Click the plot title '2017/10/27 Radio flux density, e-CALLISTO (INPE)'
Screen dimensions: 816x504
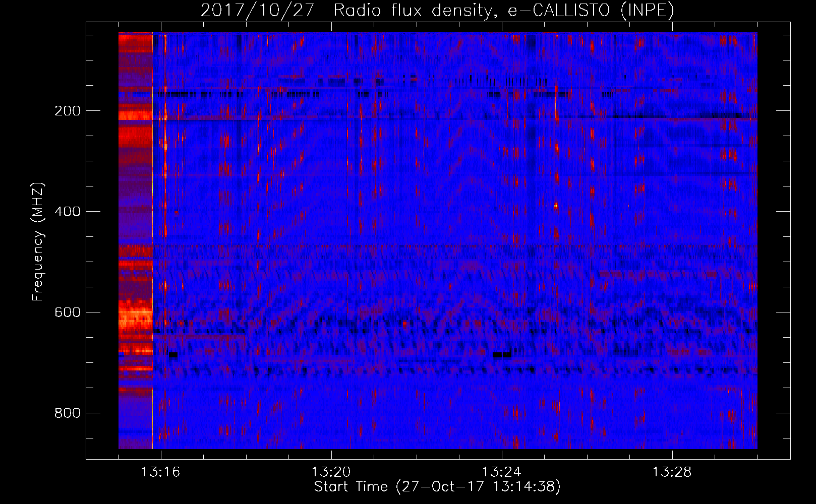[x=437, y=11]
